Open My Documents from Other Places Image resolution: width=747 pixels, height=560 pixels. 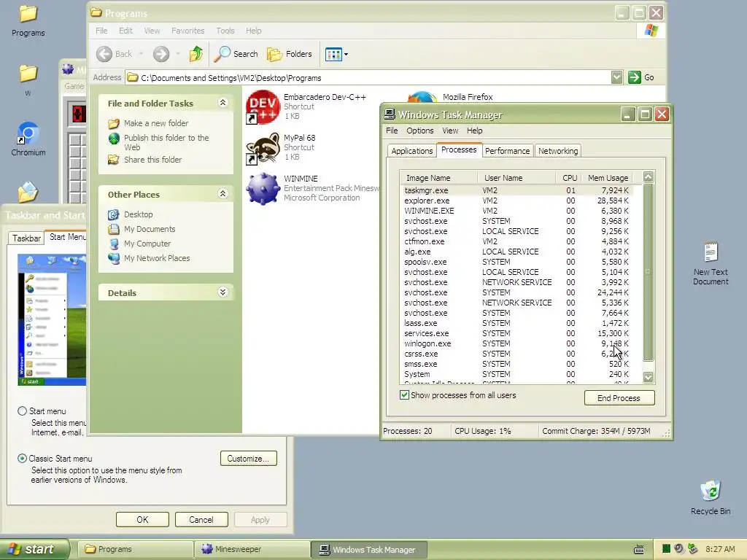click(x=150, y=229)
